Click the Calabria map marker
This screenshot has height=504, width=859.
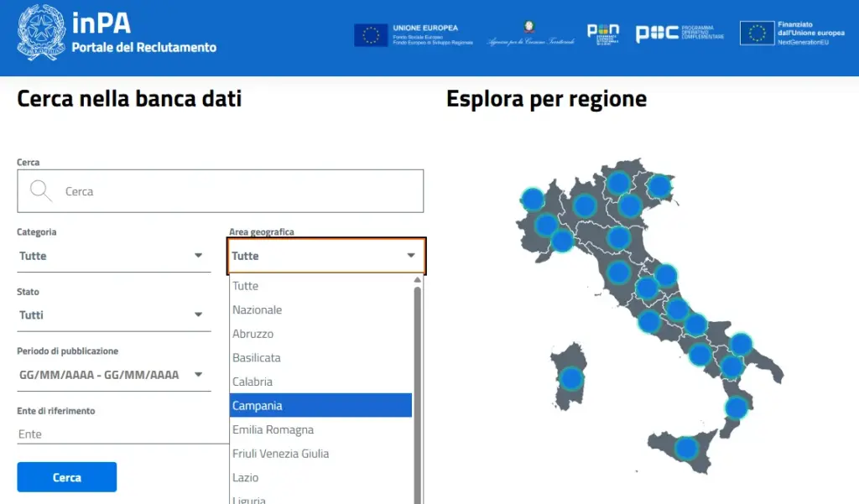click(737, 408)
